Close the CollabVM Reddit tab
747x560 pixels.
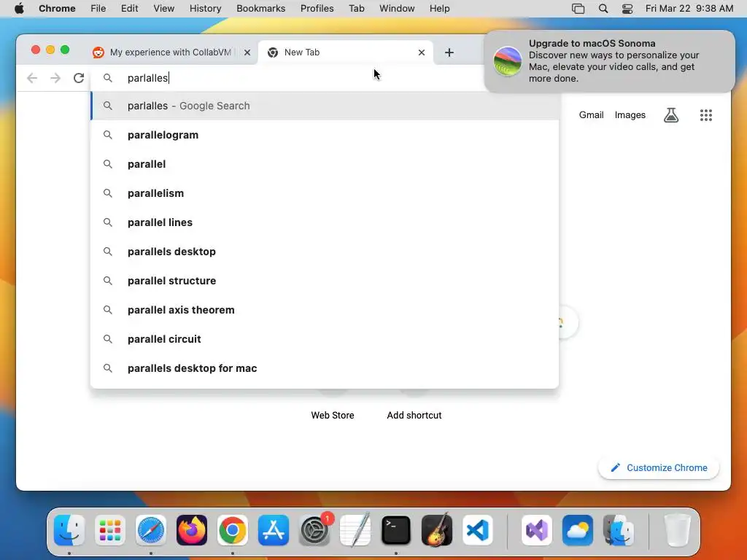click(247, 52)
